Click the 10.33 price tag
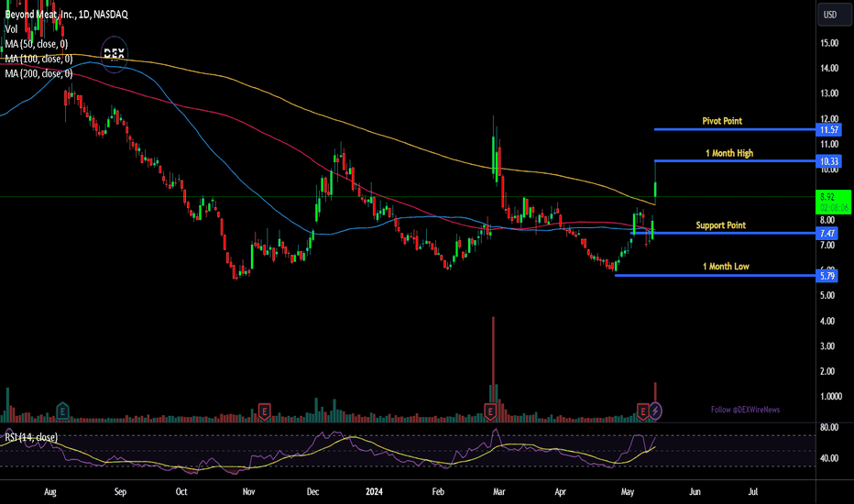854x504 pixels. click(x=829, y=161)
